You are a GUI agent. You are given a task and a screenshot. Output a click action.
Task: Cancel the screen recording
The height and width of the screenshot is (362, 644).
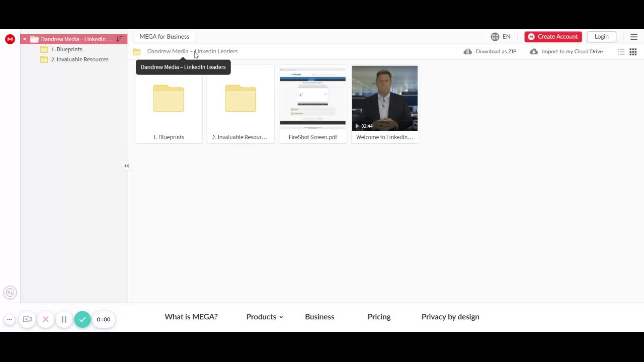45,319
